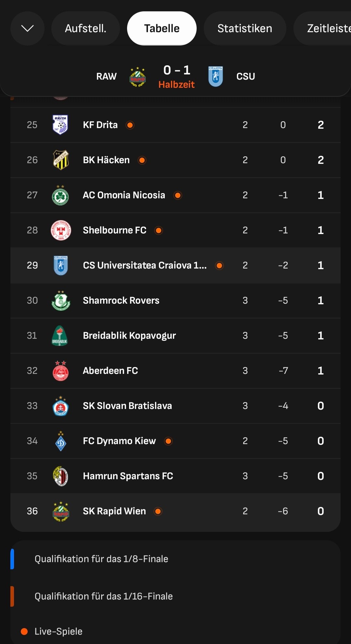Screen dimensions: 351x644
Task: Select the Tabelle tab
Action: tap(162, 28)
